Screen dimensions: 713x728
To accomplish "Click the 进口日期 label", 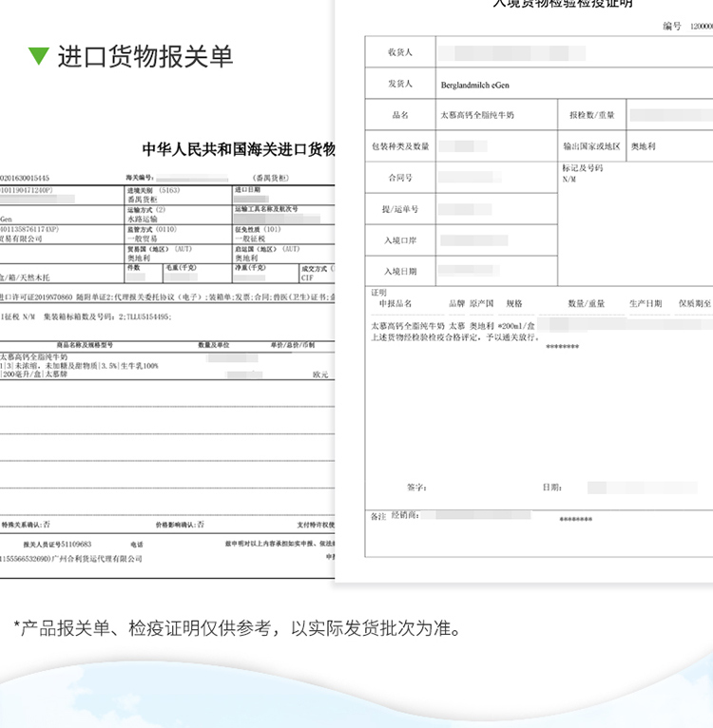I will [247, 190].
